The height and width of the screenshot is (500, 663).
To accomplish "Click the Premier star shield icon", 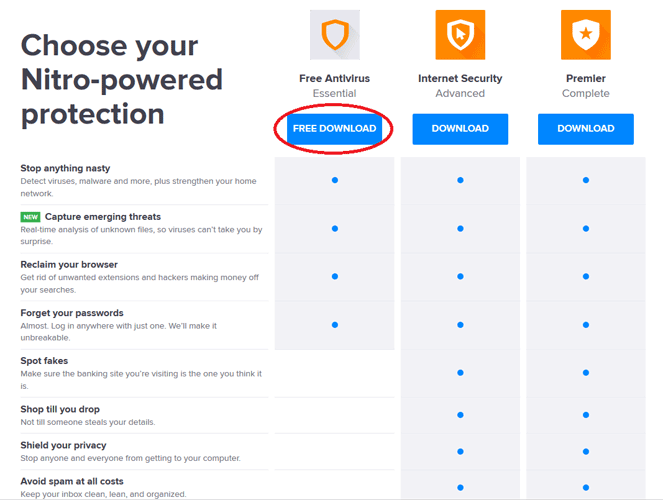I will tap(586, 35).
